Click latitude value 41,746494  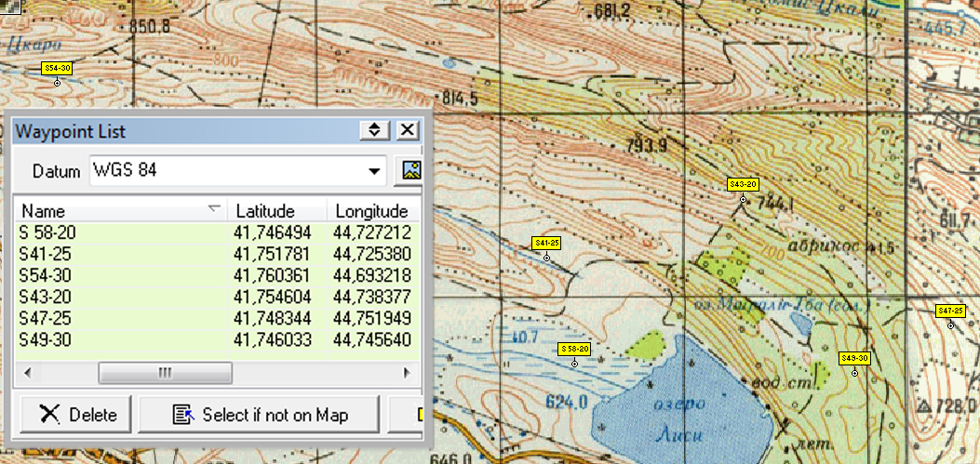(x=273, y=233)
